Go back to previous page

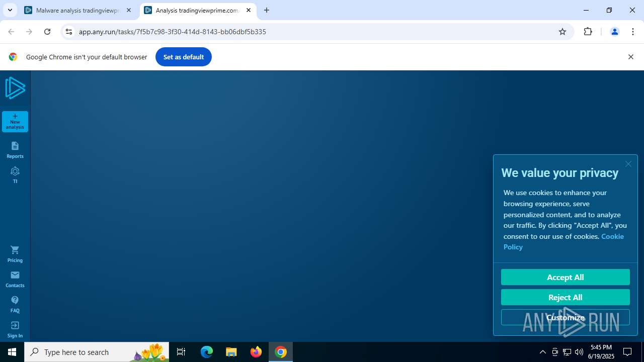click(11, 32)
